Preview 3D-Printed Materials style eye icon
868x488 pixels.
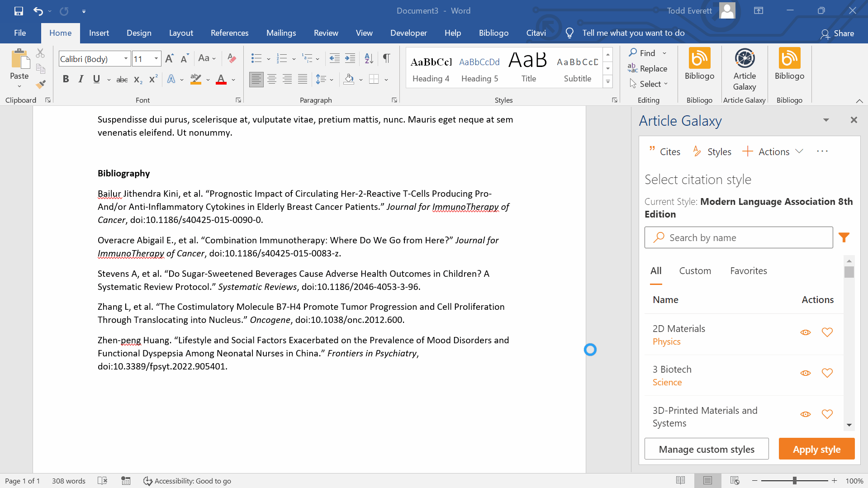click(x=806, y=414)
